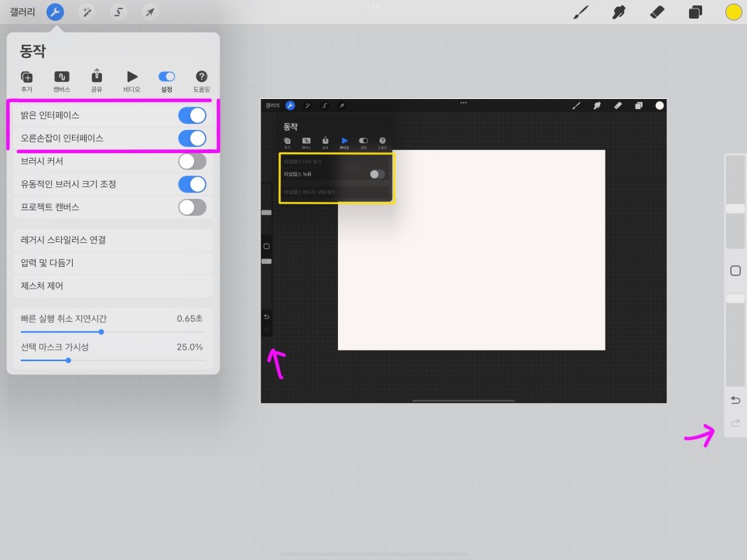Return to the 갤러리 gallery
The image size is (747, 560).
click(x=22, y=12)
